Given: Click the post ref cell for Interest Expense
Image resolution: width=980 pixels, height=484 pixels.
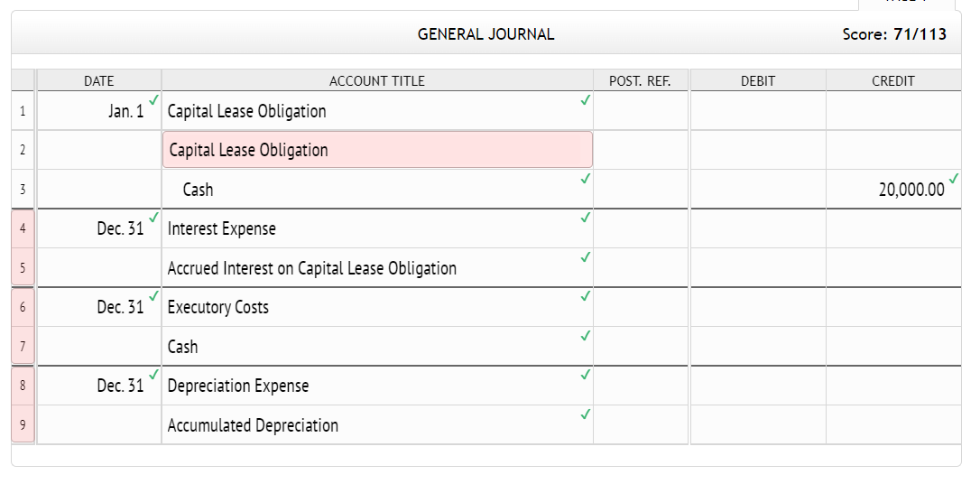Looking at the screenshot, I should click(641, 228).
